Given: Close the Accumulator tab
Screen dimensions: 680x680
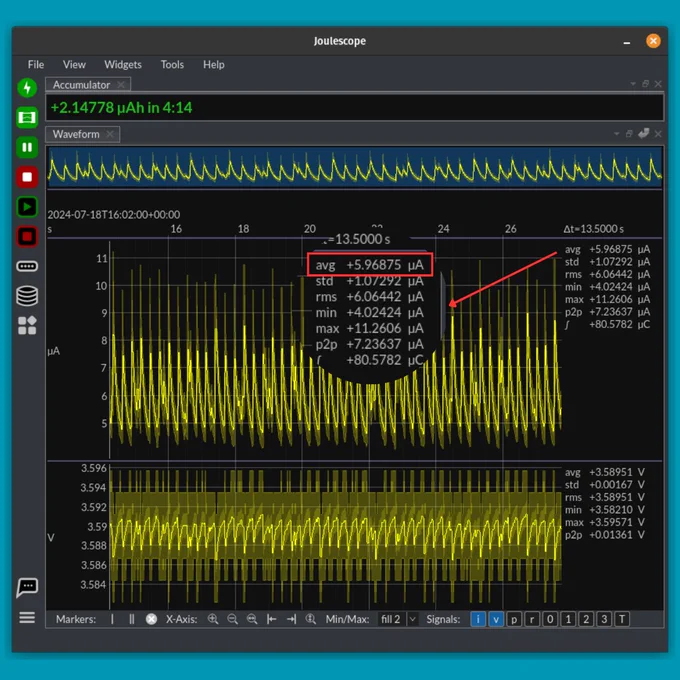Looking at the screenshot, I should [121, 85].
